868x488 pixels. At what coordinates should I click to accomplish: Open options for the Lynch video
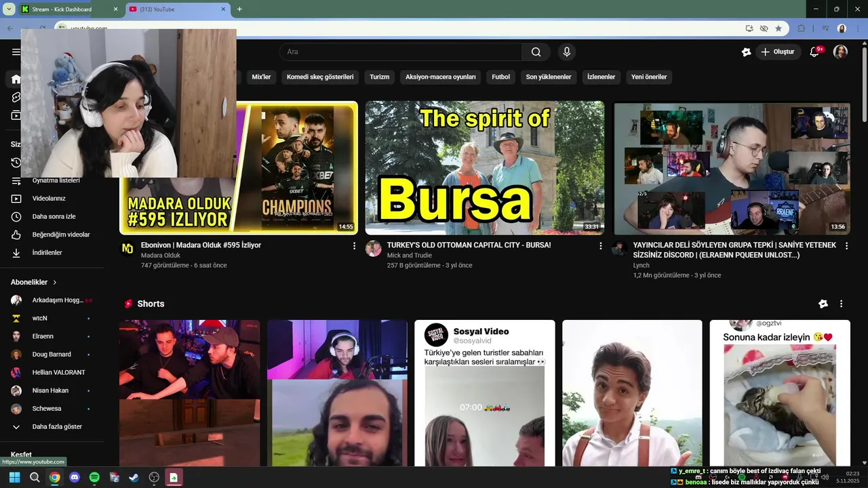(846, 246)
